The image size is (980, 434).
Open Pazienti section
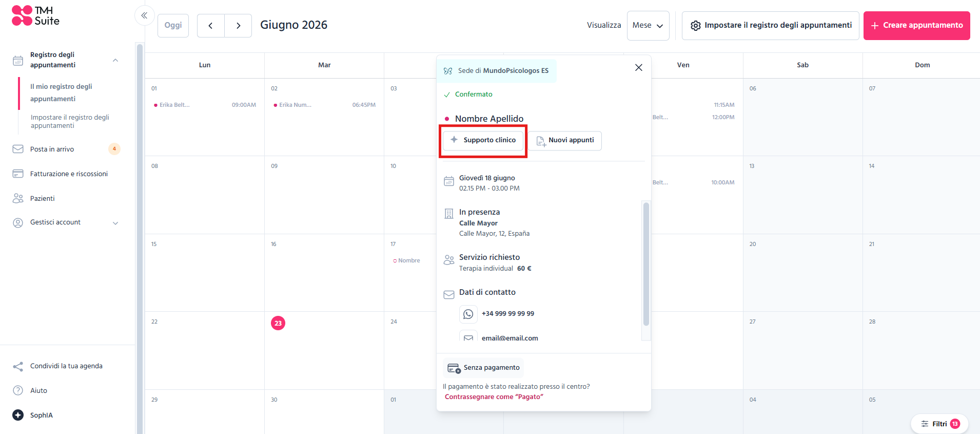(42, 198)
